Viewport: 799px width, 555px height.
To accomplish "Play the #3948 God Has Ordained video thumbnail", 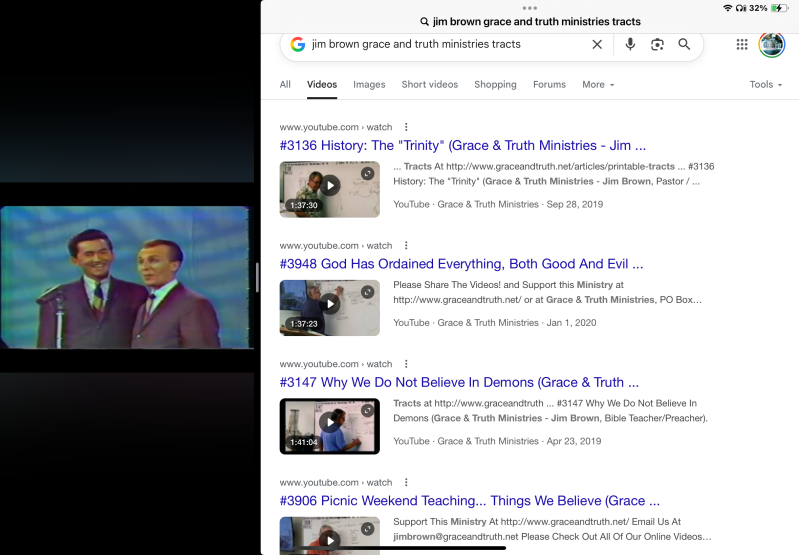I will click(x=330, y=308).
